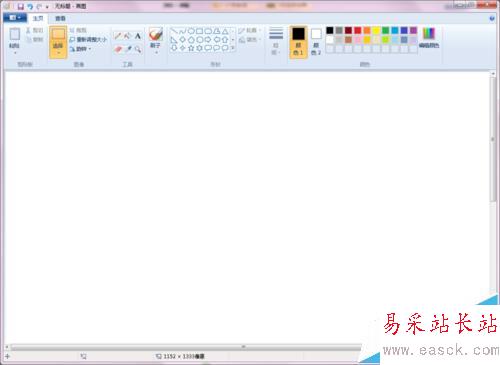Select the Eraser tool

point(118,49)
